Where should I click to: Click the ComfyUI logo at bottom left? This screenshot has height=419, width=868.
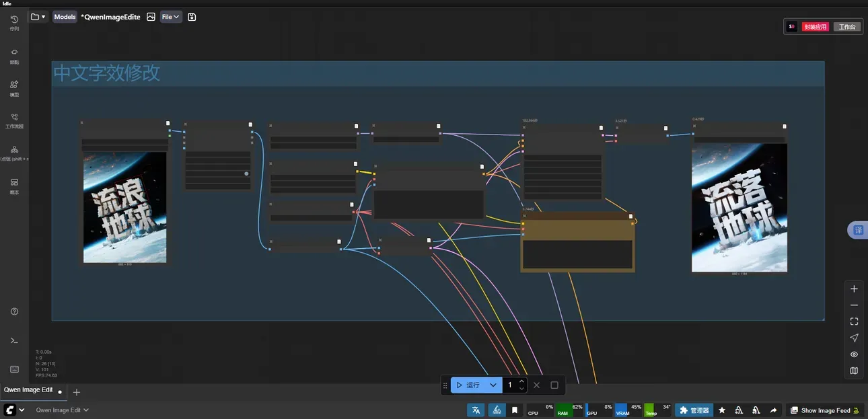10,410
